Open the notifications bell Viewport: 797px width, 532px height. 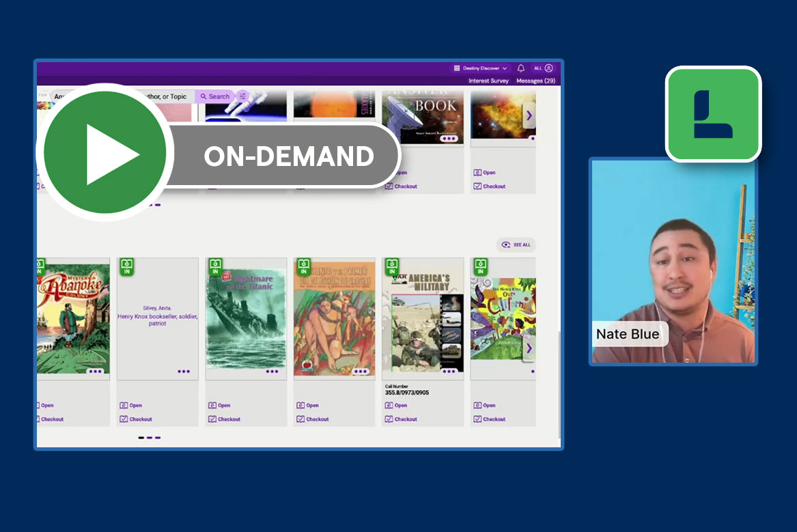tap(521, 68)
